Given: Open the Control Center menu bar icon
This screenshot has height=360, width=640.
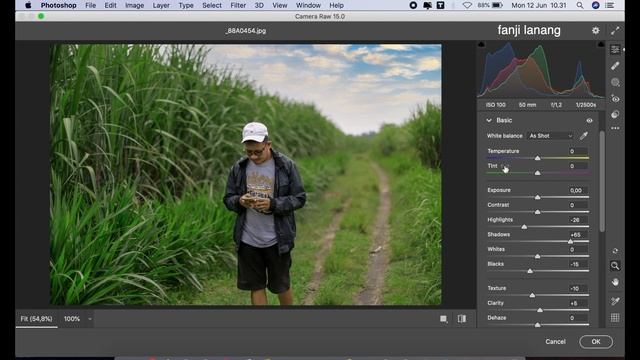Looking at the screenshot, I should pyautogui.click(x=610, y=5).
